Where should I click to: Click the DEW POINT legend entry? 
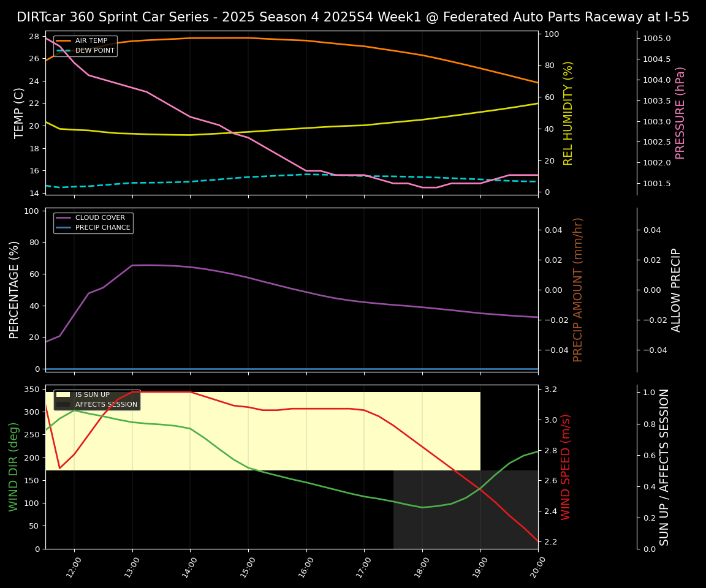[94, 51]
